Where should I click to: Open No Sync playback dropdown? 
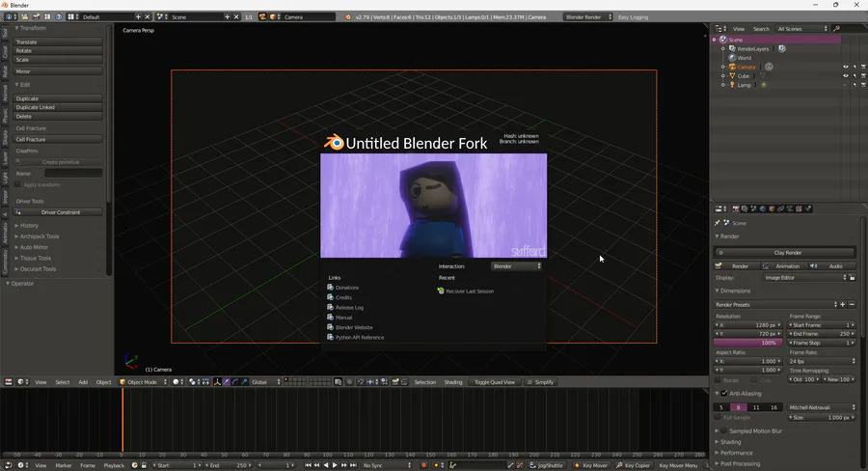point(387,465)
